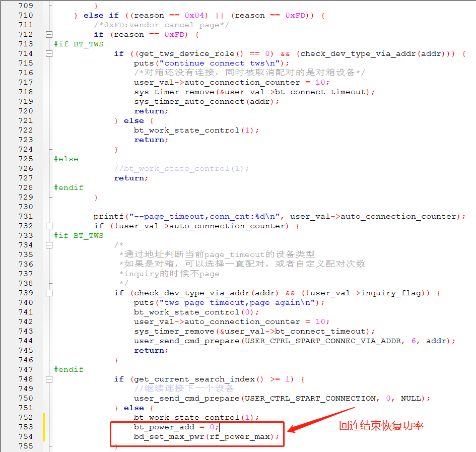Viewport: 476px width, 452px height.
Task: Click the #else directive at line 725
Action: click(66, 159)
